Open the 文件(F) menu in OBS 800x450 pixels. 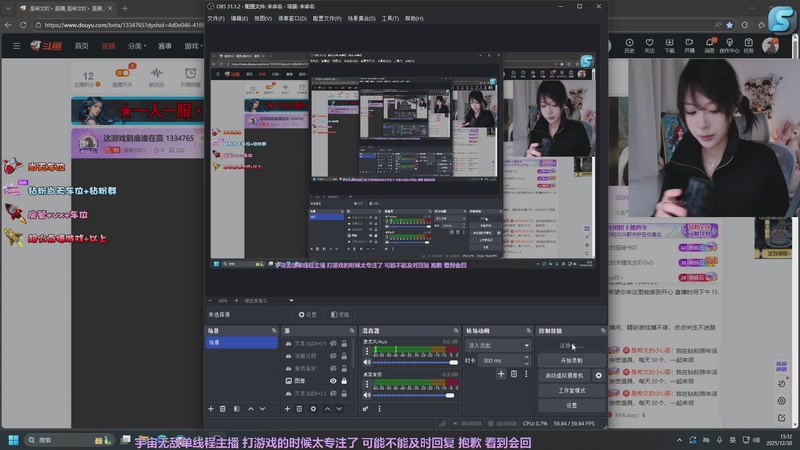[216, 18]
